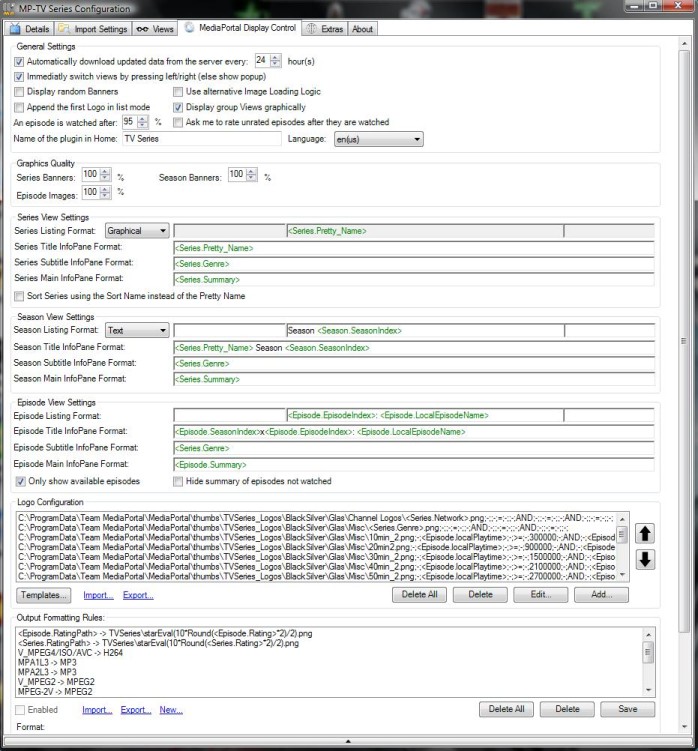Open the Extras tab
This screenshot has height=751, width=698.
(325, 29)
